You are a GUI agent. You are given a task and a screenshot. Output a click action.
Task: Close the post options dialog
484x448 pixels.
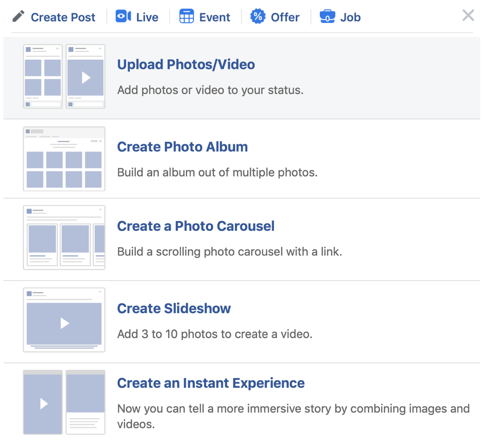[x=468, y=16]
